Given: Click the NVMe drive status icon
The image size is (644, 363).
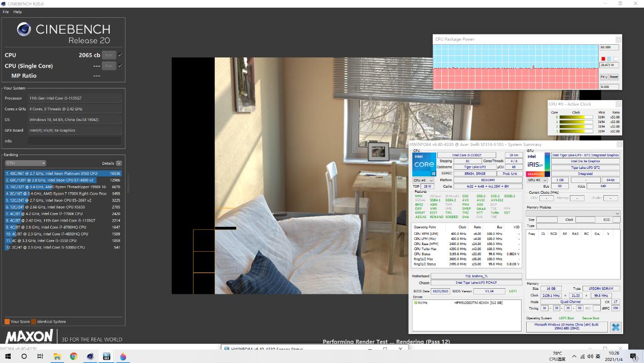Looking at the screenshot, I should coord(416,303).
